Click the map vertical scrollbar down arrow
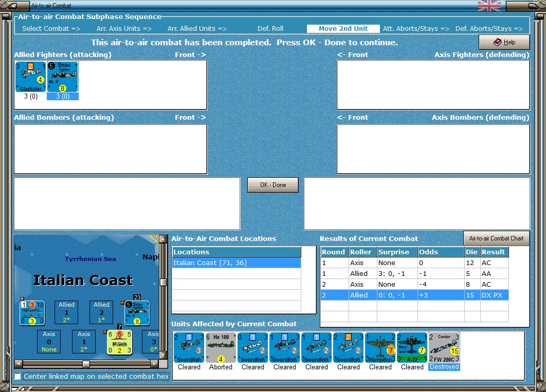546x392 pixels. click(x=162, y=356)
